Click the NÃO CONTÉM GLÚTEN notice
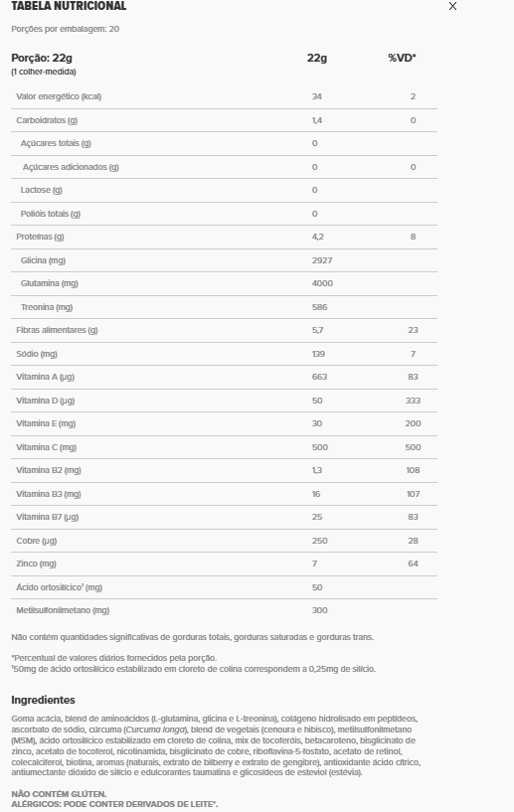Viewport: 514px width, 812px height. click(59, 794)
